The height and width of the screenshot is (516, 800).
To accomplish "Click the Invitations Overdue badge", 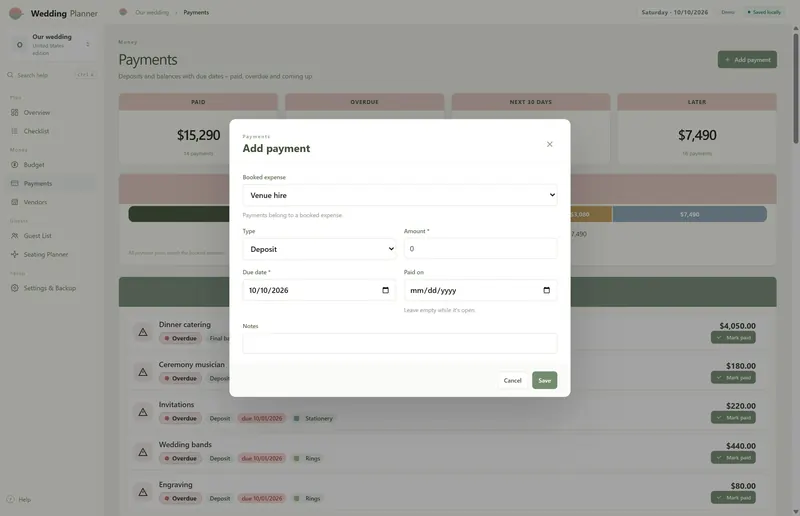I will [x=180, y=419].
